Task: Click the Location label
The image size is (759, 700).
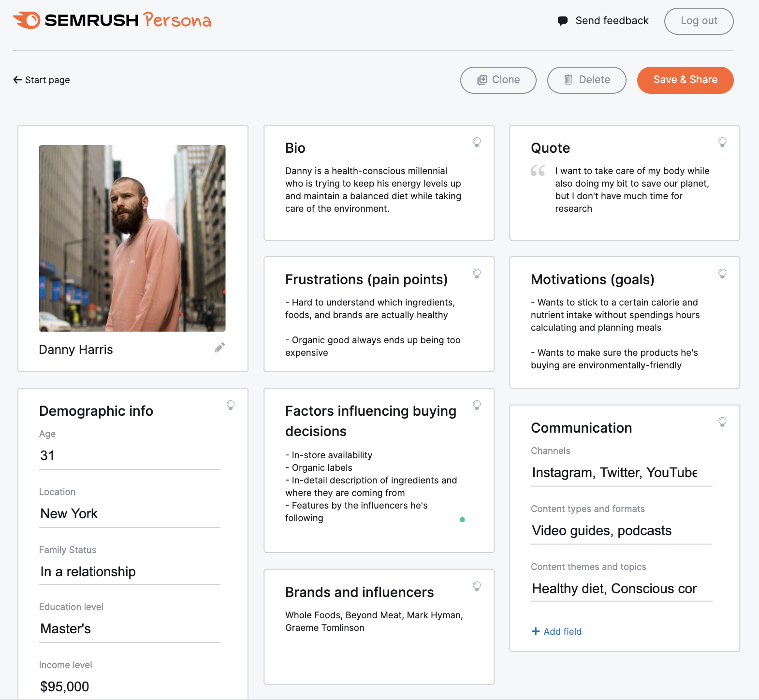Action: [57, 492]
